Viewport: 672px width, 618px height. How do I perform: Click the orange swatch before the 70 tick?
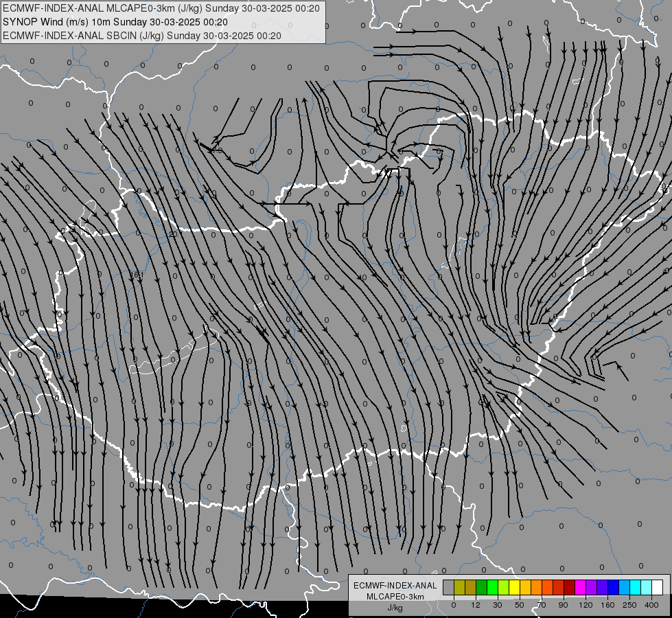[537, 588]
